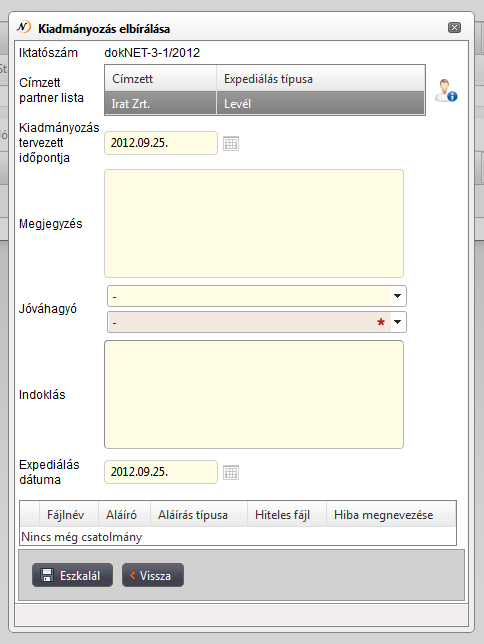Click the Címzett column header
This screenshot has width=484, height=644.
click(x=161, y=78)
